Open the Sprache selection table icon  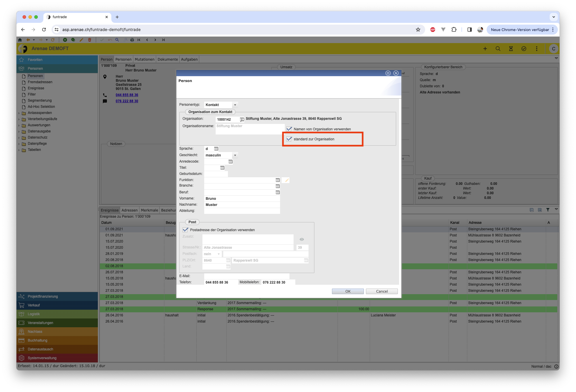(216, 149)
